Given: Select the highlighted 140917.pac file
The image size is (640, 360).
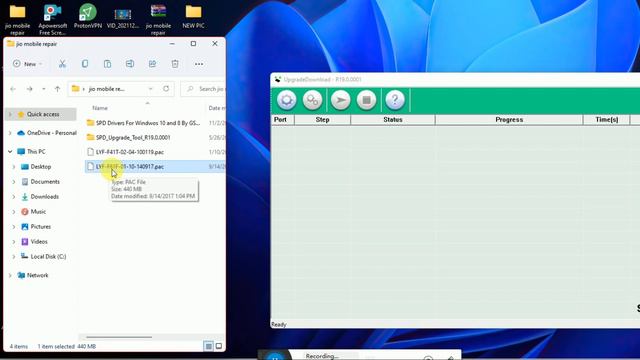Looking at the screenshot, I should 155,167.
